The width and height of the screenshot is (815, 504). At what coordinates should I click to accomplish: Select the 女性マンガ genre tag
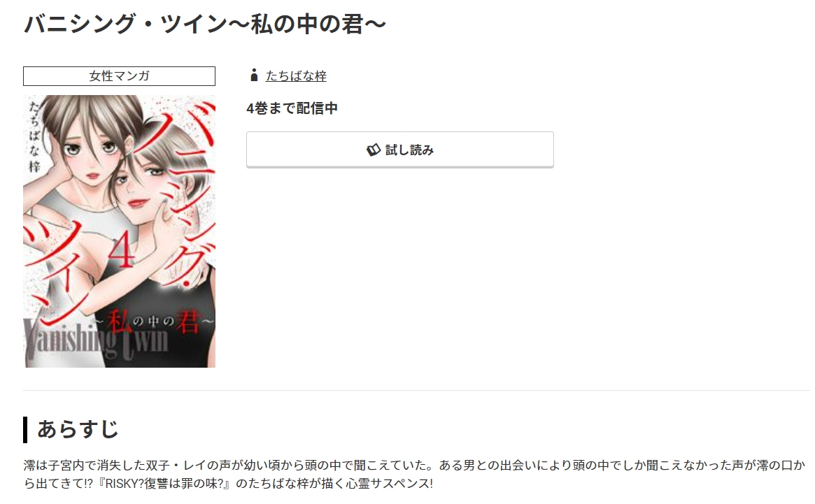coord(119,76)
